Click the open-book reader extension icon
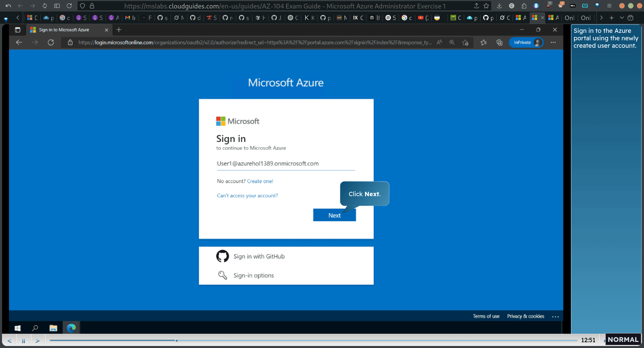The image size is (644, 348). pos(585,6)
